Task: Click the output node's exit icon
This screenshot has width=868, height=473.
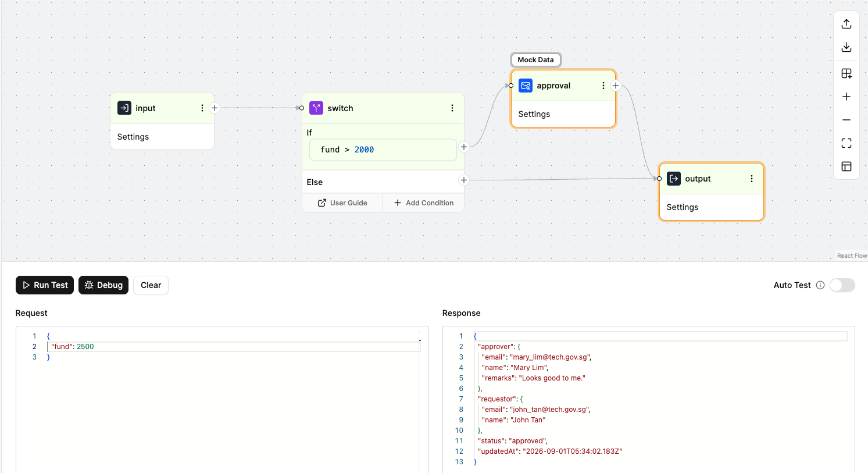Action: (674, 179)
